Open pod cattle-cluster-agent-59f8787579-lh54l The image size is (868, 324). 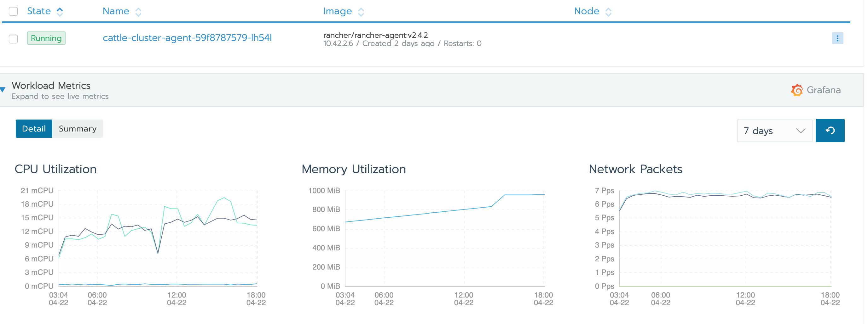coord(187,38)
